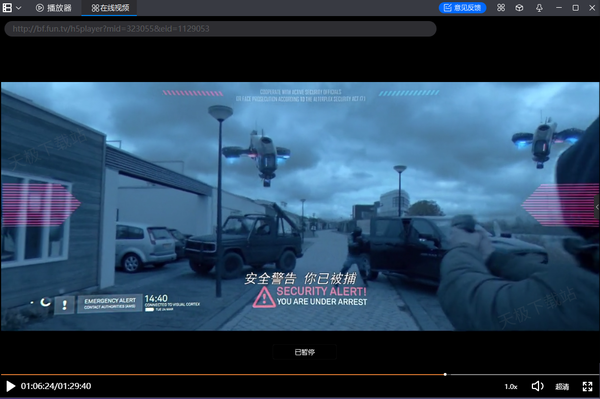600x399 pixels.
Task: Open the four-squares apps icon in title bar
Action: click(x=501, y=8)
